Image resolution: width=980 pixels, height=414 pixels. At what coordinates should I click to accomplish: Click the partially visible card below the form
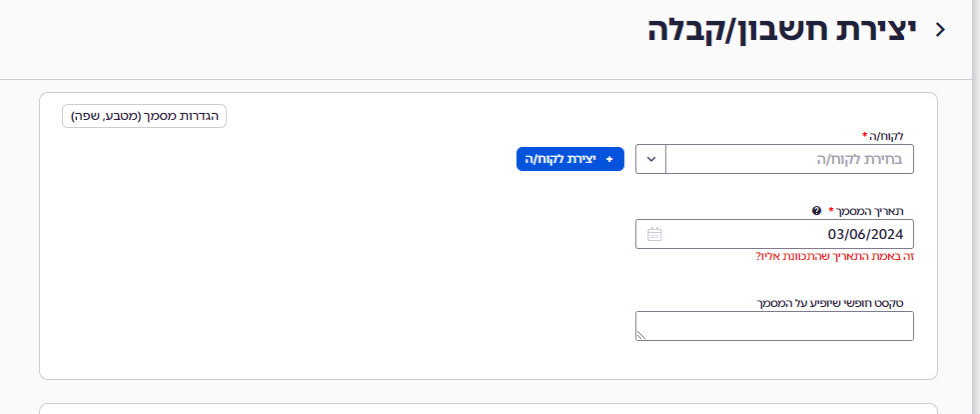tap(488, 408)
